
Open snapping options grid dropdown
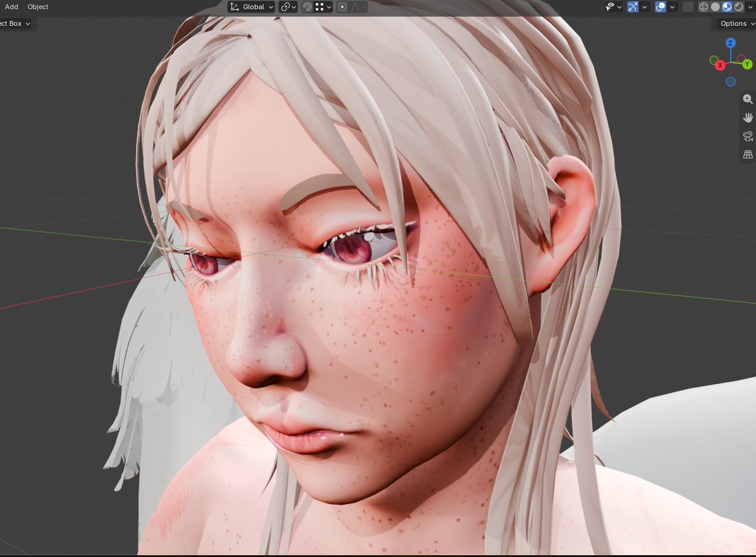point(323,7)
